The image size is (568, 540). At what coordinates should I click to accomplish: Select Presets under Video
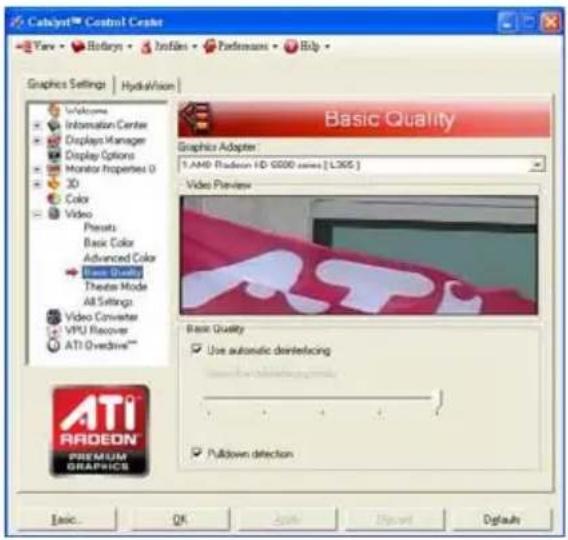[100, 227]
